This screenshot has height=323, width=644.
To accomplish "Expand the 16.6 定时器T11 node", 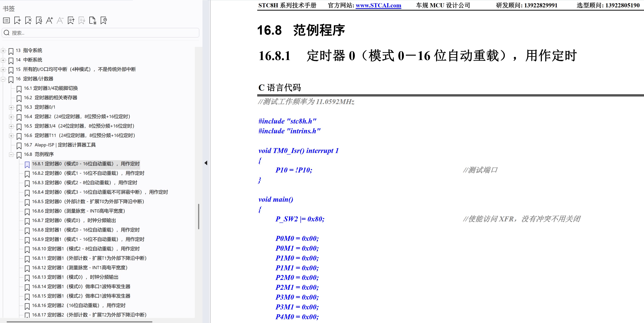I will point(11,136).
